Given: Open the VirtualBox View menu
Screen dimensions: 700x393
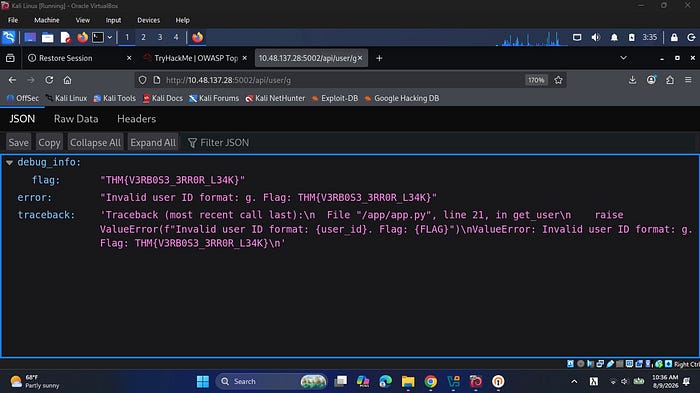Looking at the screenshot, I should (x=83, y=20).
